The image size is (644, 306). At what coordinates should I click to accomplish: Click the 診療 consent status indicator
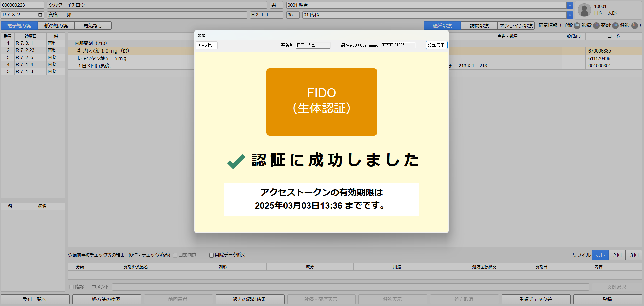(x=596, y=26)
